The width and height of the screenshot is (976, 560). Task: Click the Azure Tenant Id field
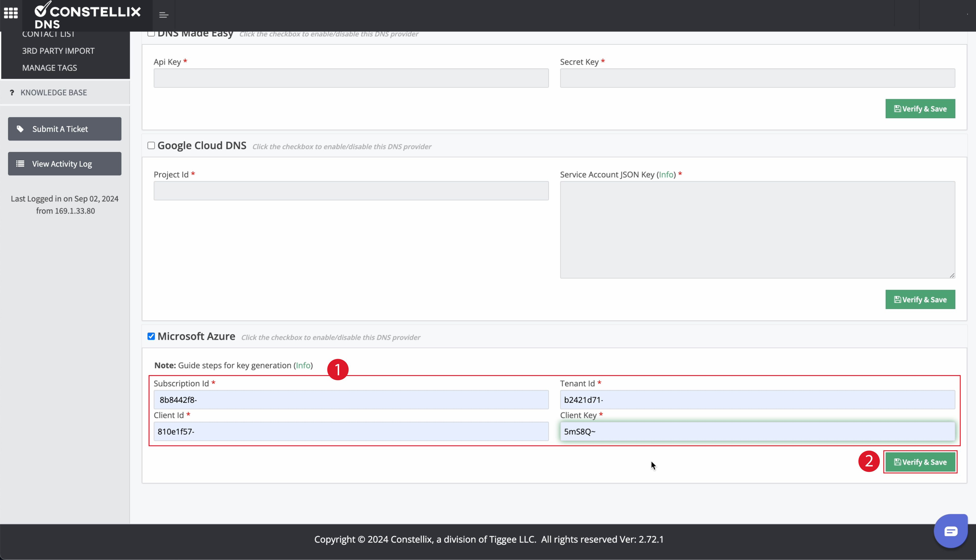[757, 400]
